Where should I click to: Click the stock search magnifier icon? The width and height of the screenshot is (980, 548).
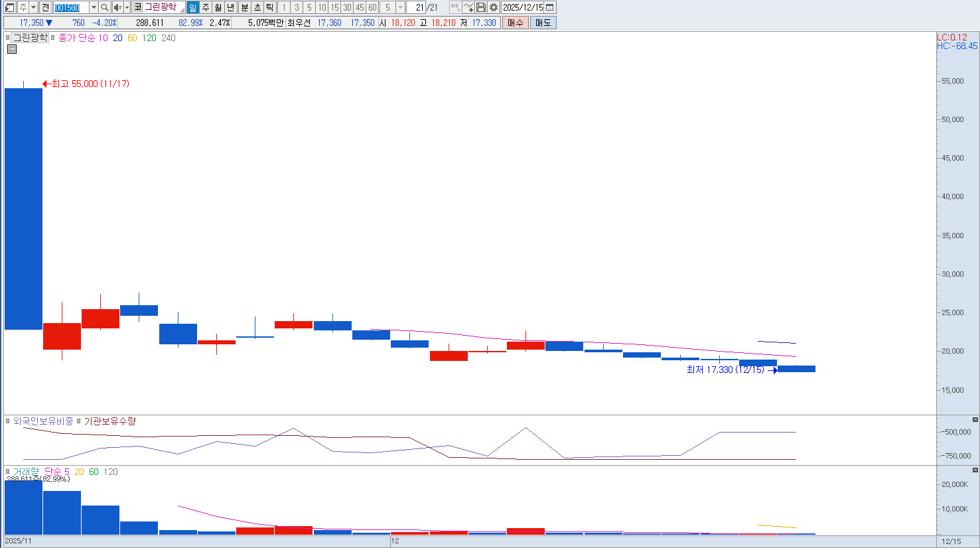point(105,7)
